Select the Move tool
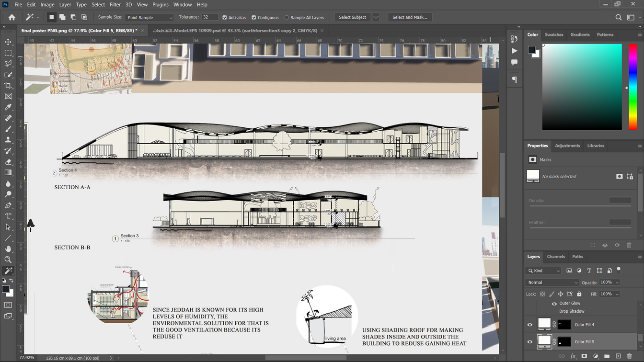 click(x=8, y=42)
